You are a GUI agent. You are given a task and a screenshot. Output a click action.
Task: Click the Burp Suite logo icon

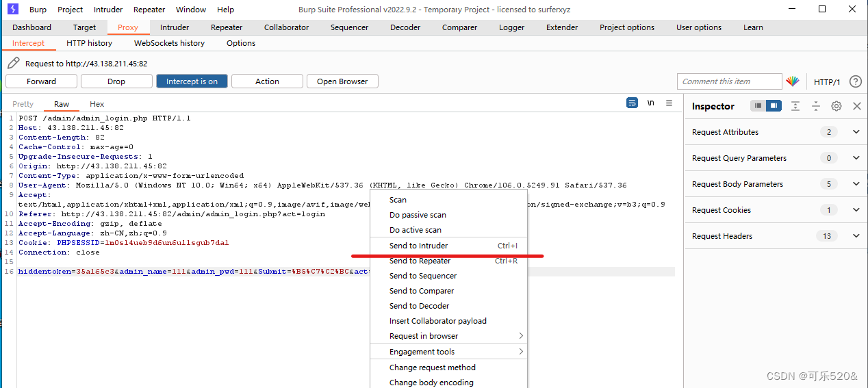[12, 9]
